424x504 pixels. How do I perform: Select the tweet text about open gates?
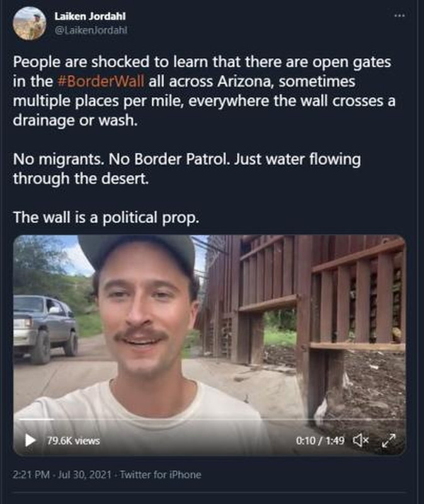click(x=204, y=91)
